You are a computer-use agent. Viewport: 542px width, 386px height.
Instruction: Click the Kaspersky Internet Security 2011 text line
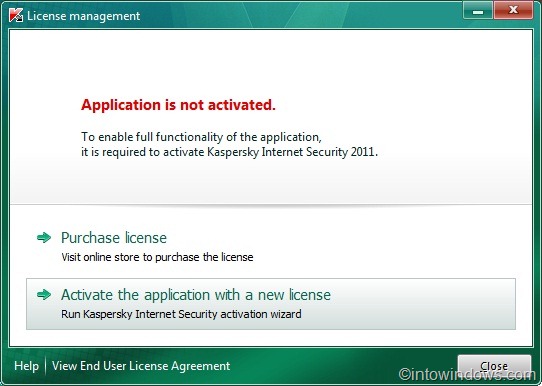pos(230,152)
